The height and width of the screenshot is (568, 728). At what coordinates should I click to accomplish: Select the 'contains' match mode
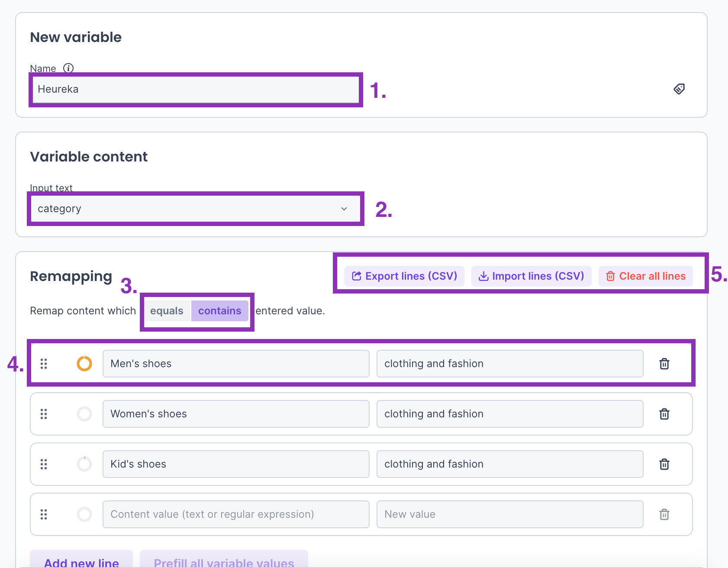[x=219, y=311]
